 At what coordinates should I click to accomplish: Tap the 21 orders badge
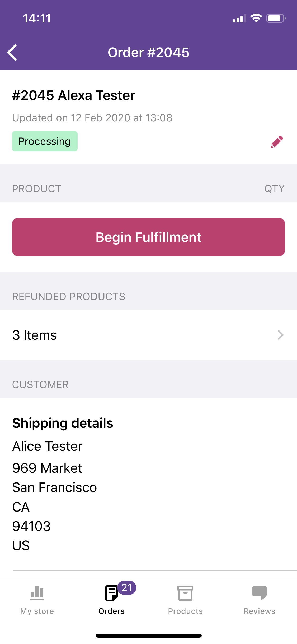click(127, 587)
